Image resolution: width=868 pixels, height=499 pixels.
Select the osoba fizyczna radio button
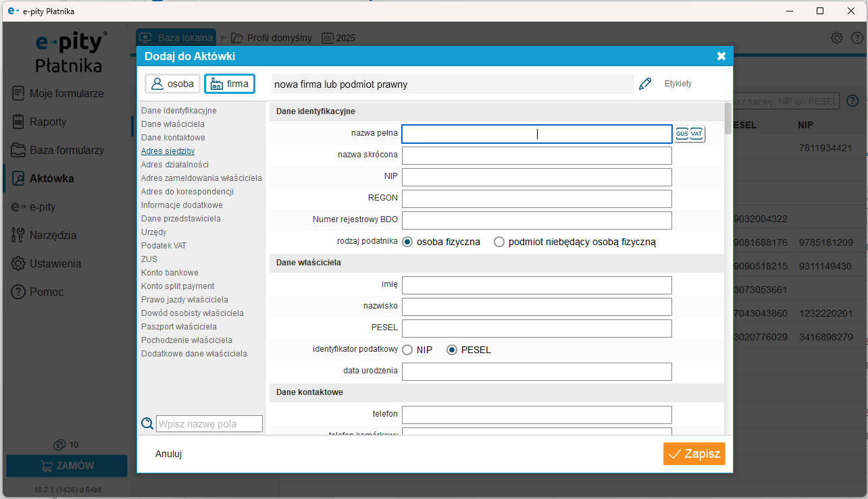coord(407,242)
